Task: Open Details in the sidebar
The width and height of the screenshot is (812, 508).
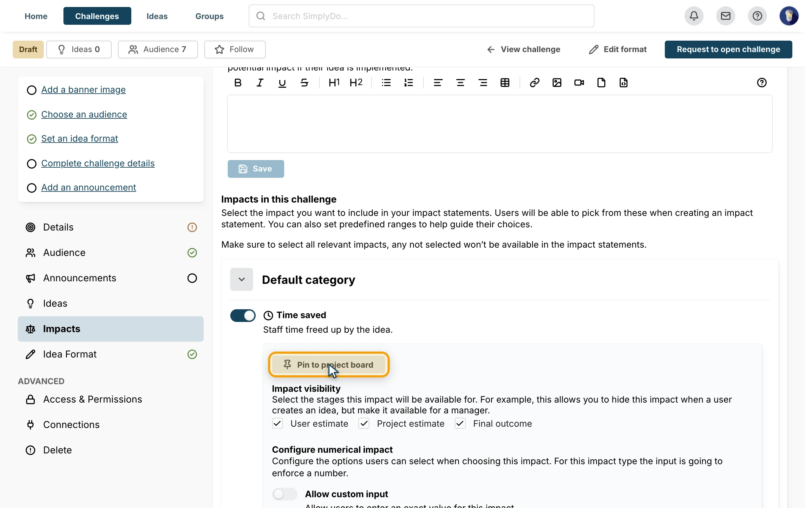Action: tap(111, 227)
